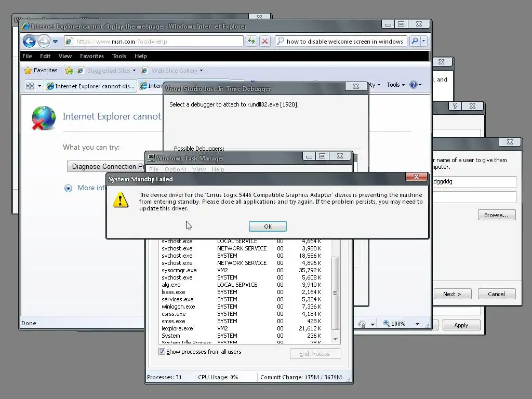The image size is (532, 399).
Task: Open the Favorites menu in the IE menu bar
Action: (x=92, y=56)
